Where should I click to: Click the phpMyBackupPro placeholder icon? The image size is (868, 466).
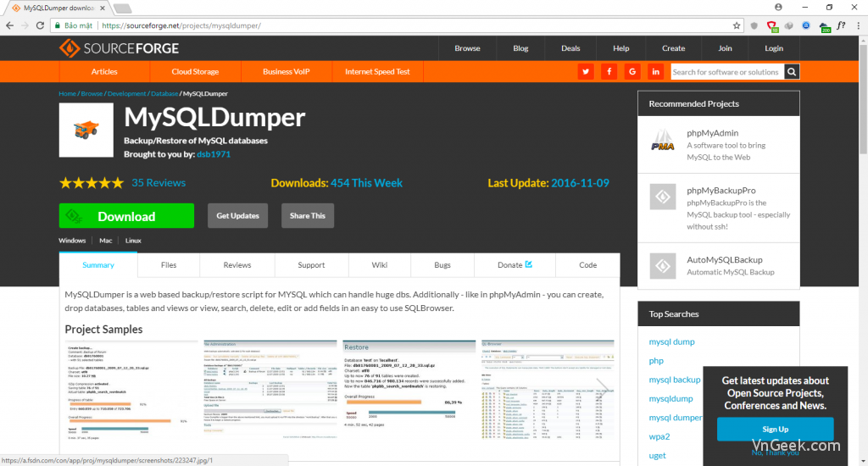click(x=663, y=197)
